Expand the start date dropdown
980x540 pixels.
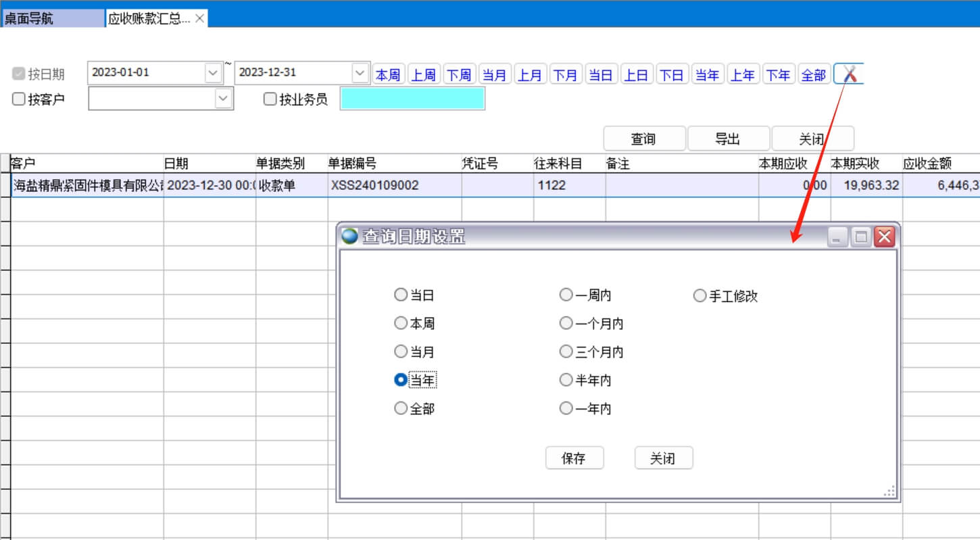(x=213, y=73)
